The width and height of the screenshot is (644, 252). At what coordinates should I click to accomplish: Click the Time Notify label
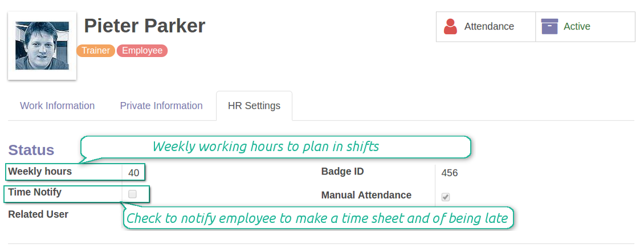[x=35, y=192]
